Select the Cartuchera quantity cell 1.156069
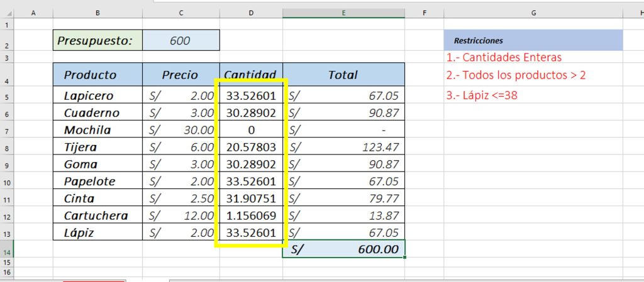The image size is (644, 282). coord(251,215)
